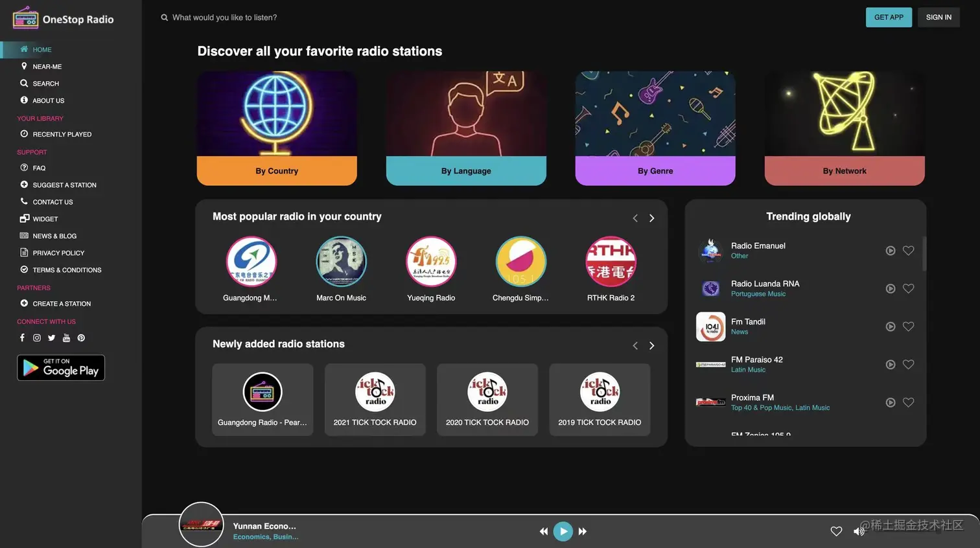Open Guangdong M... station
The image size is (980, 548).
[x=250, y=269]
